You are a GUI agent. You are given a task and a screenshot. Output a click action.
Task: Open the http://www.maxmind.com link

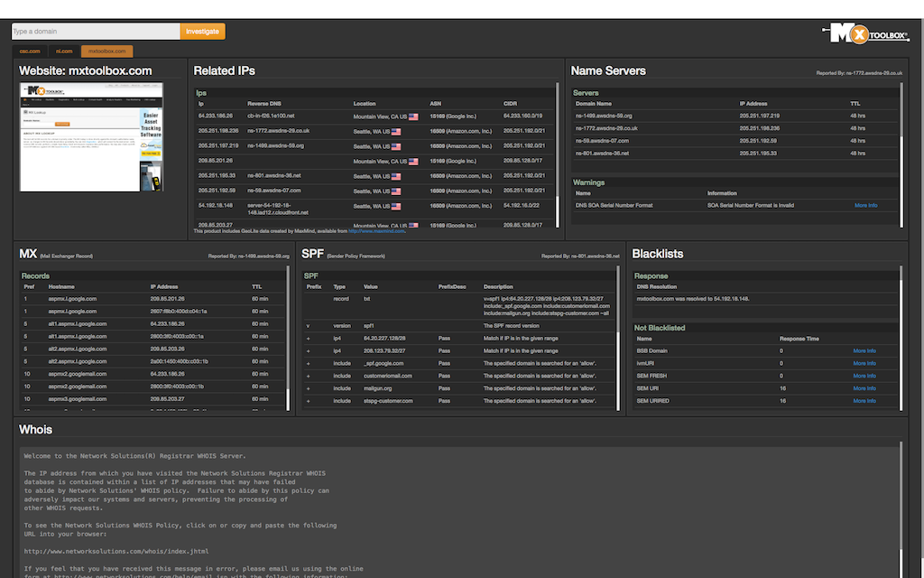point(376,231)
